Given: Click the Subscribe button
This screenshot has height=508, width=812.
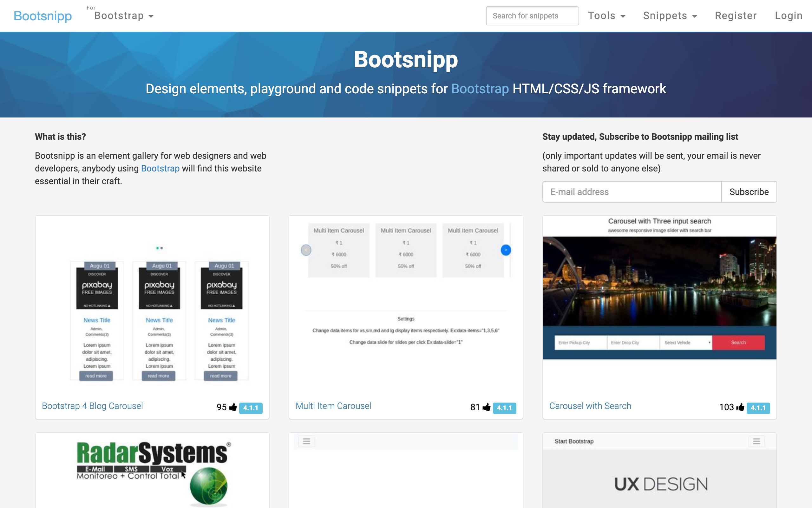Looking at the screenshot, I should pos(749,192).
